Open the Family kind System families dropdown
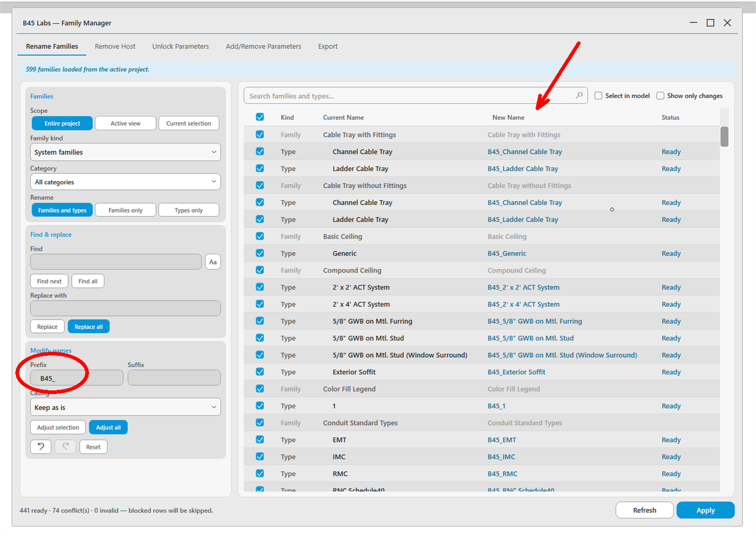 point(125,152)
